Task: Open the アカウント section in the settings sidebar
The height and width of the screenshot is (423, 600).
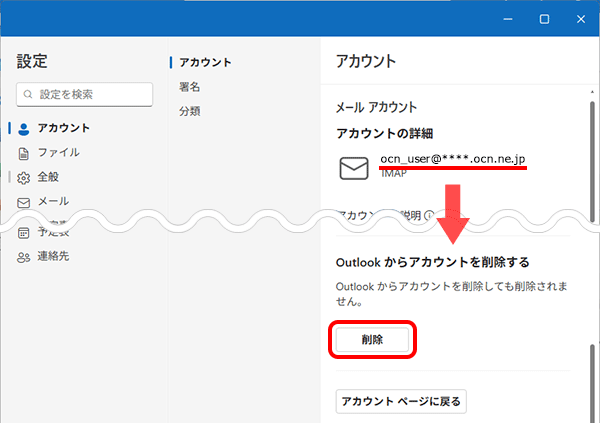Action: [x=63, y=128]
